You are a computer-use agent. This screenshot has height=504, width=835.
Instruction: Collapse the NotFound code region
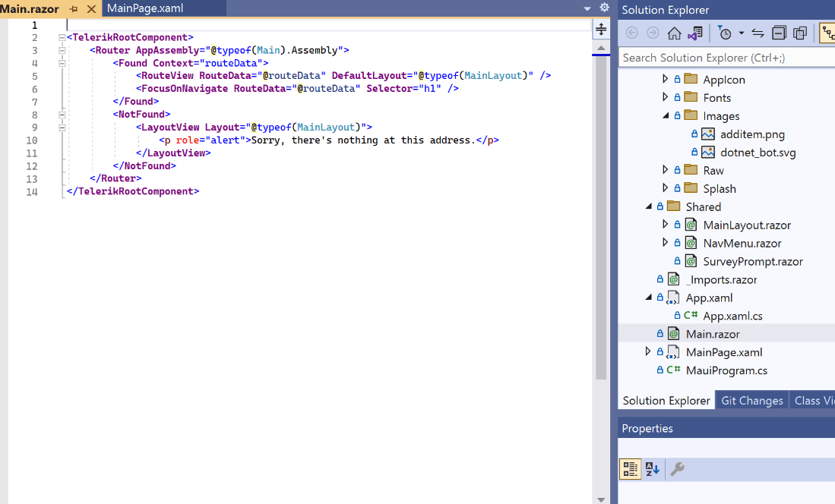coord(62,115)
